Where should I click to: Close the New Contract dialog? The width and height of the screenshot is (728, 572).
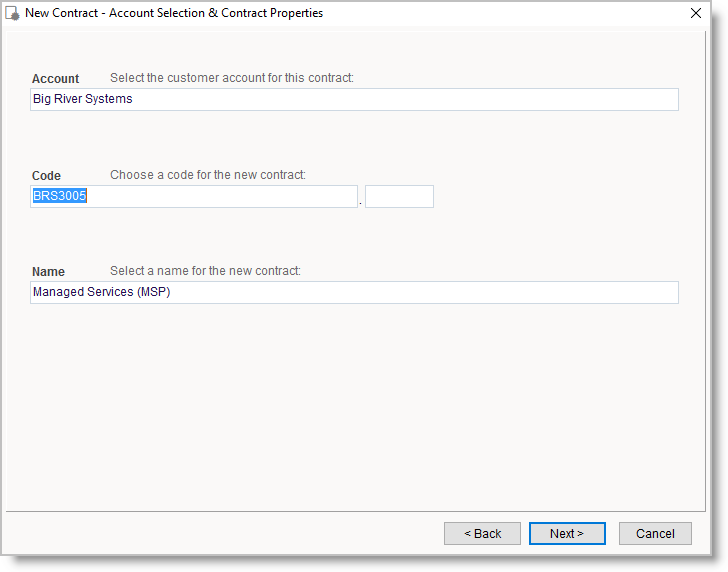click(696, 14)
